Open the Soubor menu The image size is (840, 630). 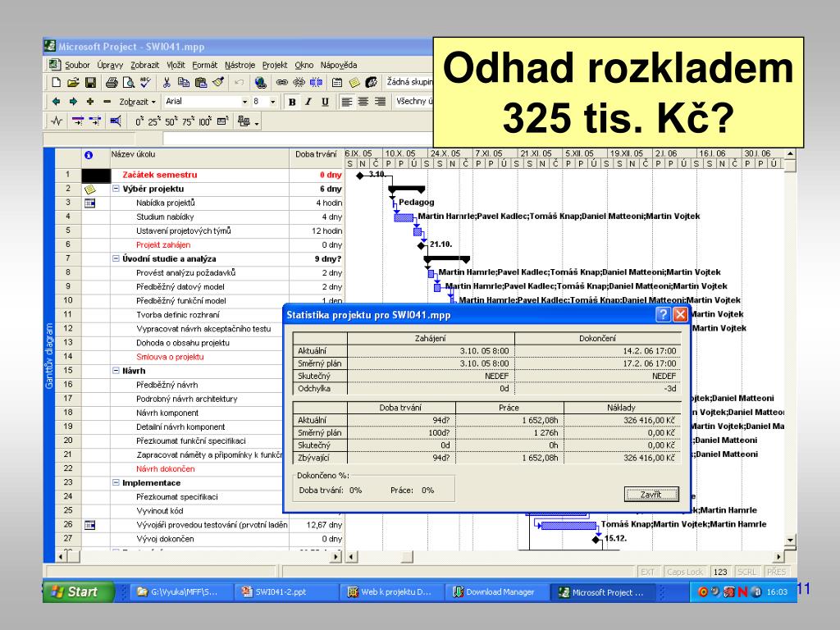77,65
